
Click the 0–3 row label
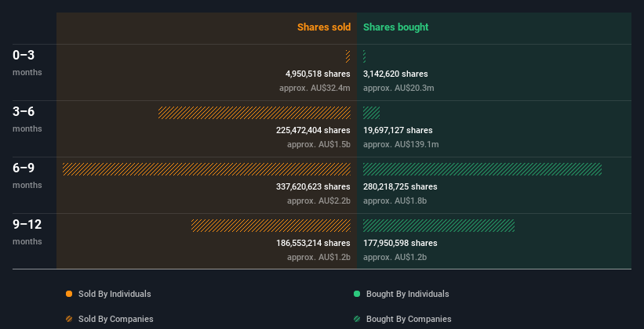pyautogui.click(x=24, y=55)
